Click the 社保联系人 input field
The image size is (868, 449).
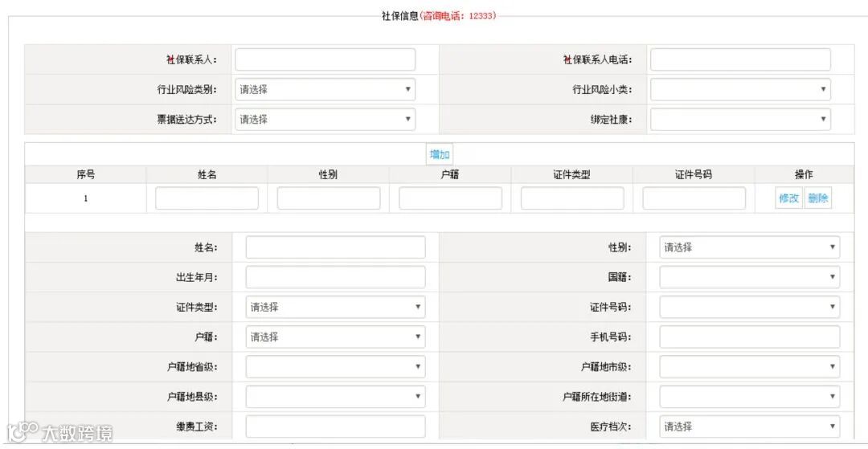325,59
